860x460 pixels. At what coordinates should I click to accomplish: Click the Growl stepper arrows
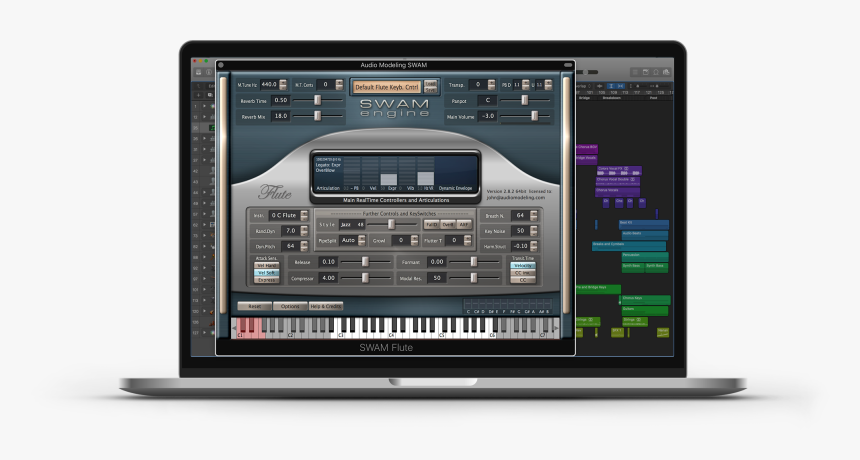click(414, 240)
